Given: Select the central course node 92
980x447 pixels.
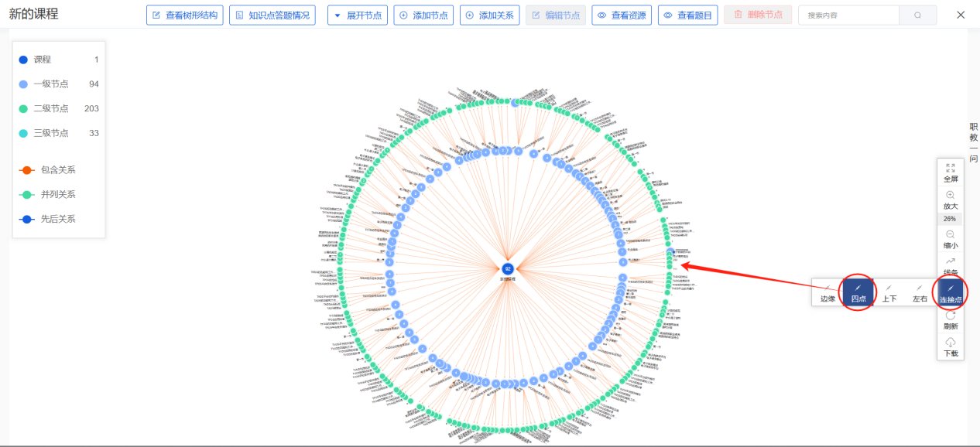Looking at the screenshot, I should pyautogui.click(x=508, y=268).
